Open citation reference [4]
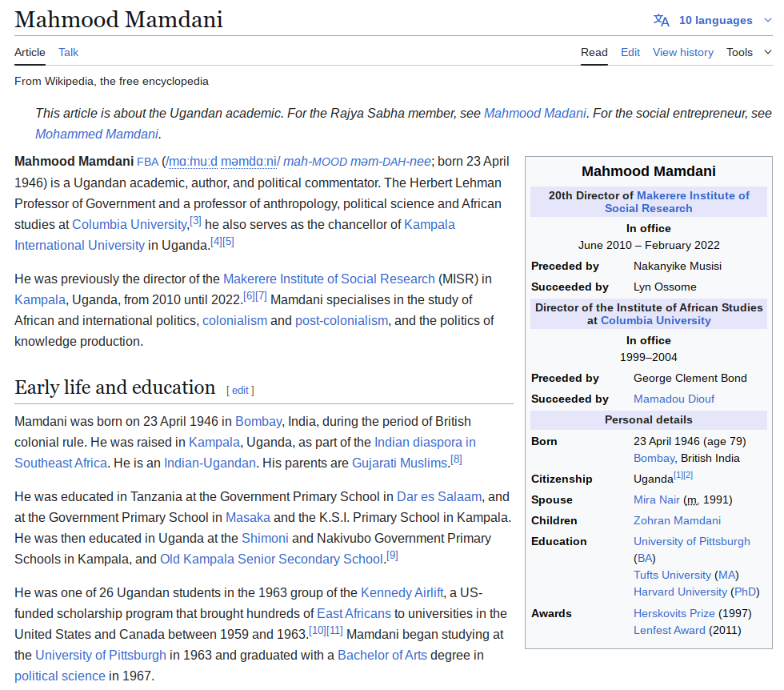784x690 pixels. [216, 242]
